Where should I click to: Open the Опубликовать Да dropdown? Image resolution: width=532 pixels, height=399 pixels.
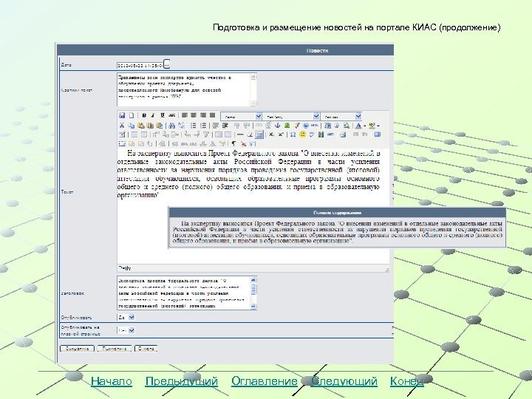(126, 318)
